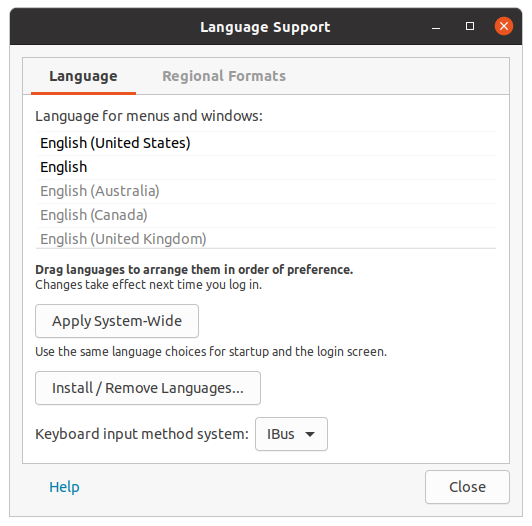
Task: Minimize the Language Support window
Action: coord(436,26)
